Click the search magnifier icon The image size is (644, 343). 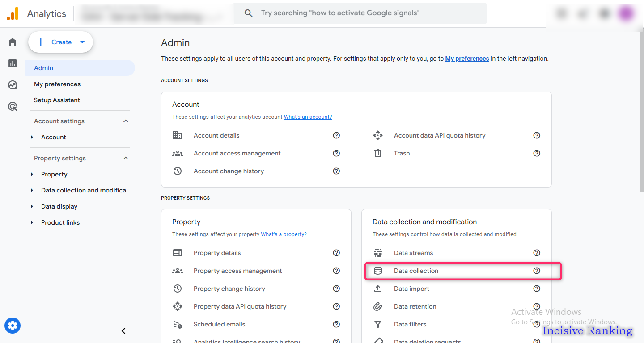click(x=249, y=13)
